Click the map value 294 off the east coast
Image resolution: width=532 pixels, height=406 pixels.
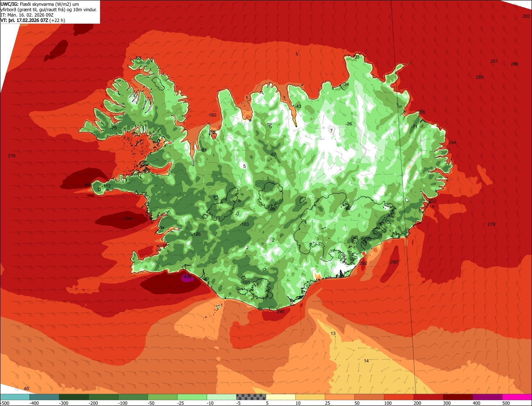(x=452, y=142)
